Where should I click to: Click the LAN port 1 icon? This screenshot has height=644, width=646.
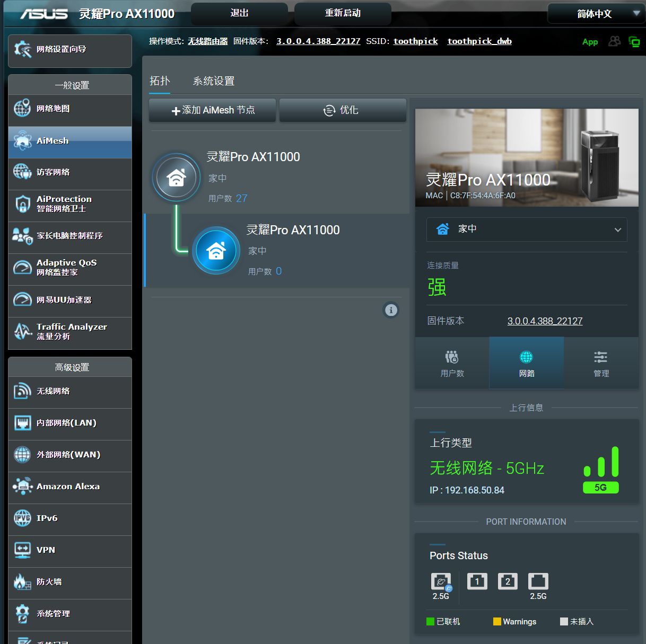[477, 581]
